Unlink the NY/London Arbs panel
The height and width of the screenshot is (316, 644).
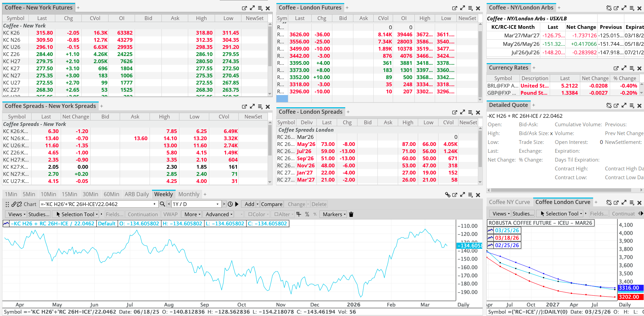(x=609, y=8)
